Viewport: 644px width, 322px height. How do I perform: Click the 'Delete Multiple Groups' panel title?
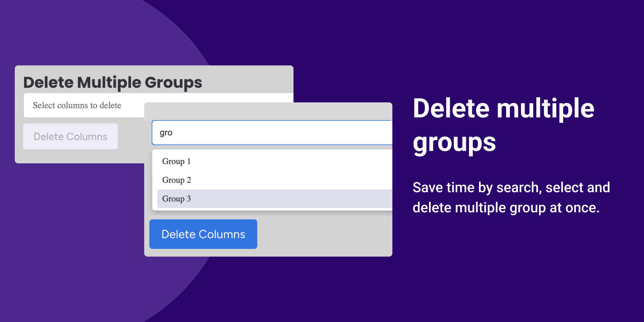(x=113, y=83)
